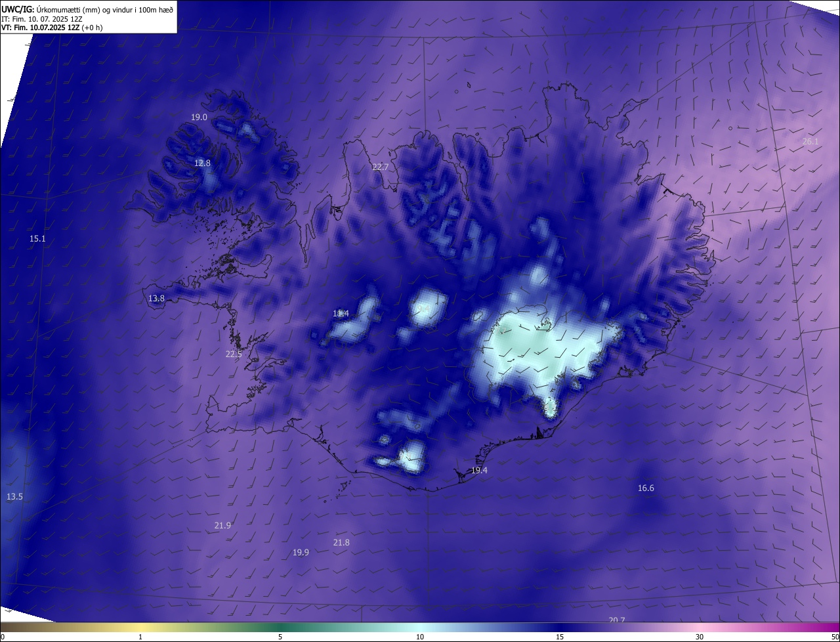
Task: Click the 15 tick on the color scale
Action: tap(560, 637)
